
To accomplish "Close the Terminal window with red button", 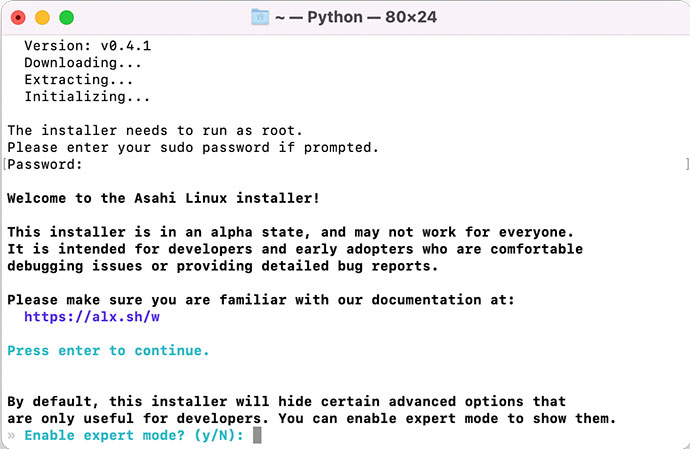I will pos(18,18).
